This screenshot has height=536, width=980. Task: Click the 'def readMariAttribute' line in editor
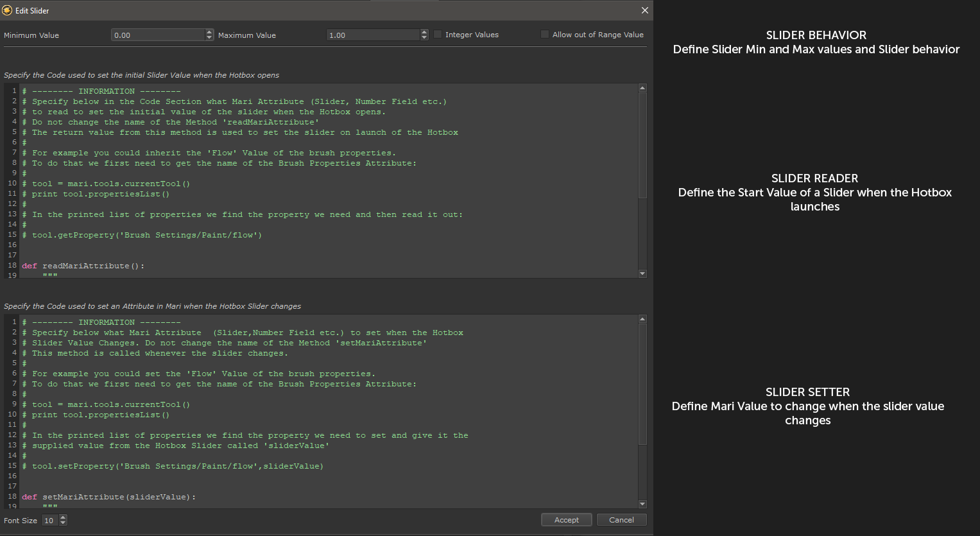83,266
